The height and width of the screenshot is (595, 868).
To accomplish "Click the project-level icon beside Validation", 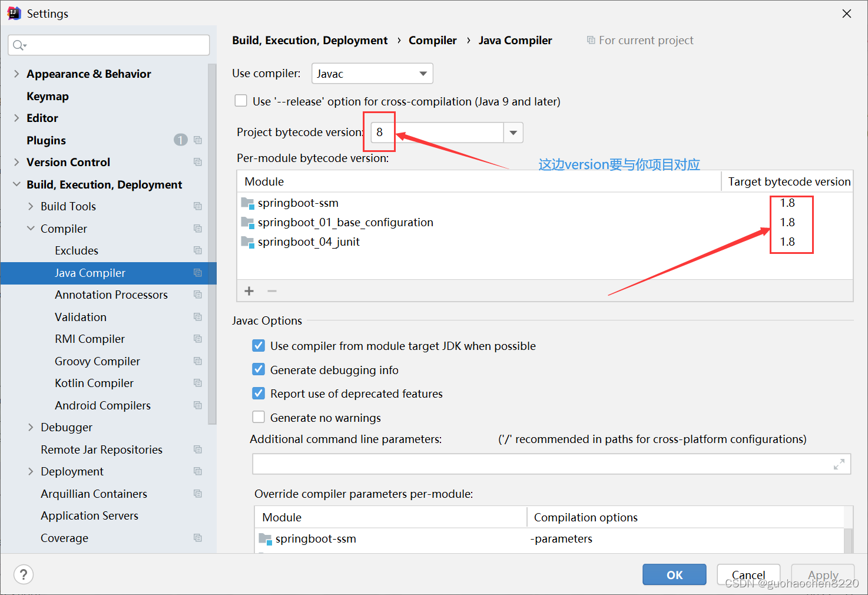I will 198,317.
